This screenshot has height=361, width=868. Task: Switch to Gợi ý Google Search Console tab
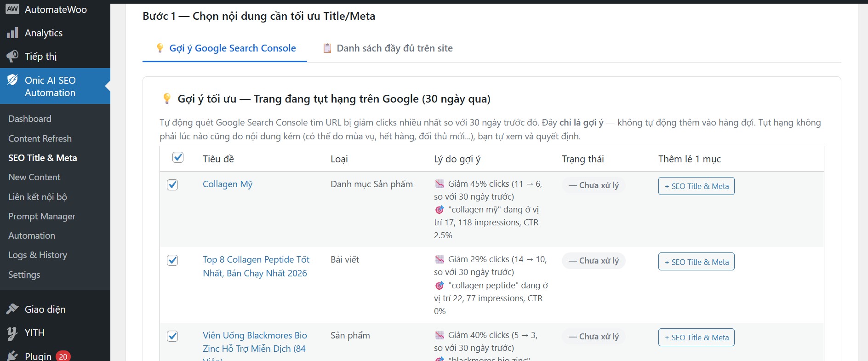[225, 48]
